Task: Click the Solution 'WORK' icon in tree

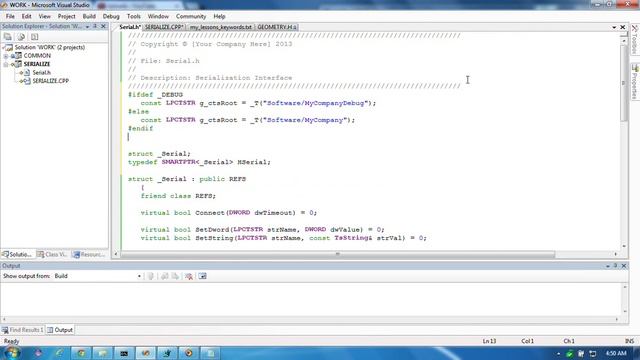Action: [9, 47]
